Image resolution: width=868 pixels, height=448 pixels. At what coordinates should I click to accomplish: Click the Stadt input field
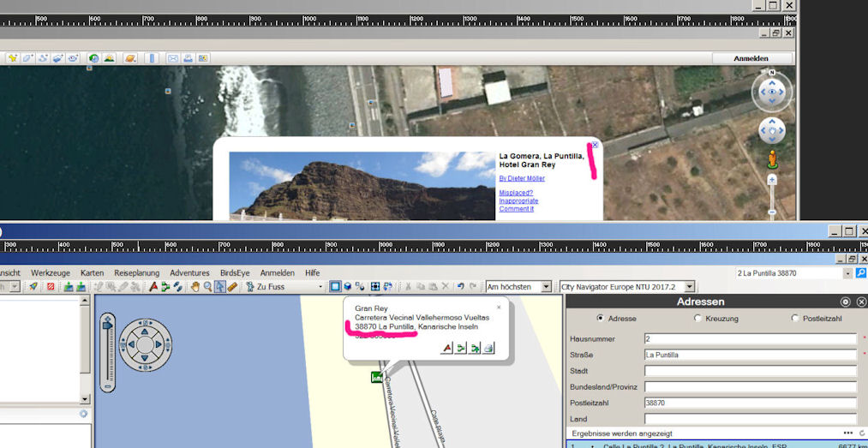coord(751,371)
